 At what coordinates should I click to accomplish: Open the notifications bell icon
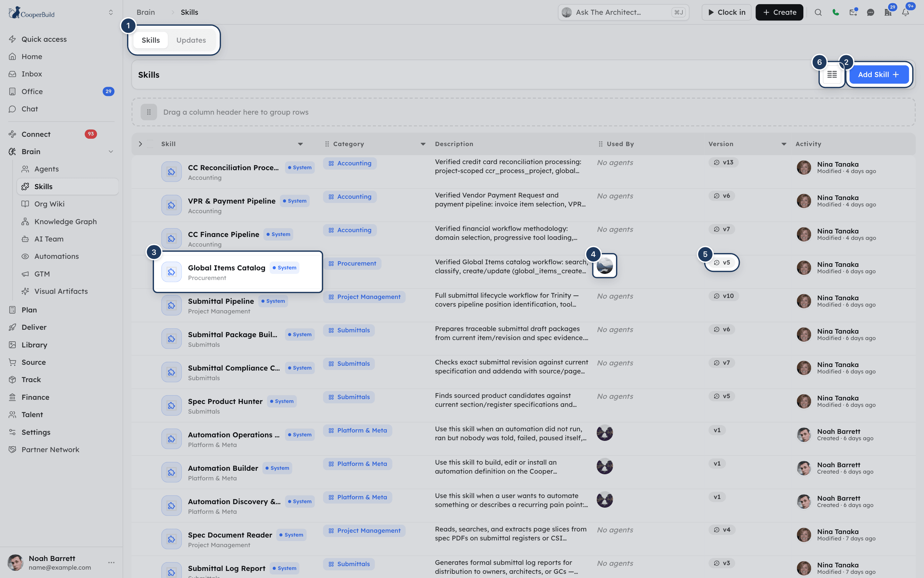[905, 12]
